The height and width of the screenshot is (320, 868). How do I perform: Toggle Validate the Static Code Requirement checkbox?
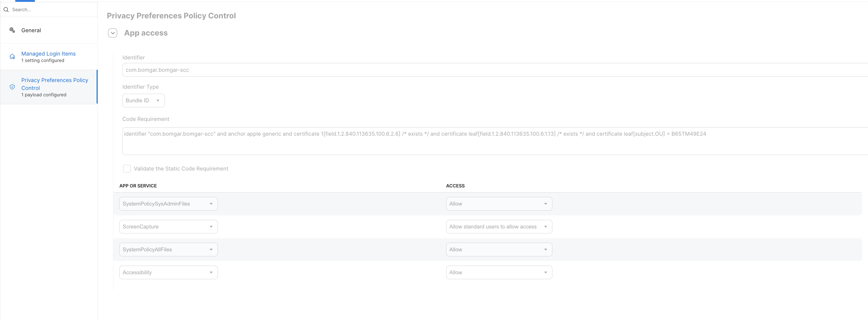tap(127, 168)
